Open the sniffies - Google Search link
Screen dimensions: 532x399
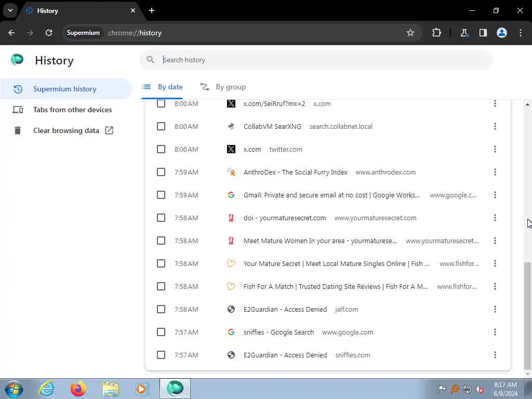278,332
